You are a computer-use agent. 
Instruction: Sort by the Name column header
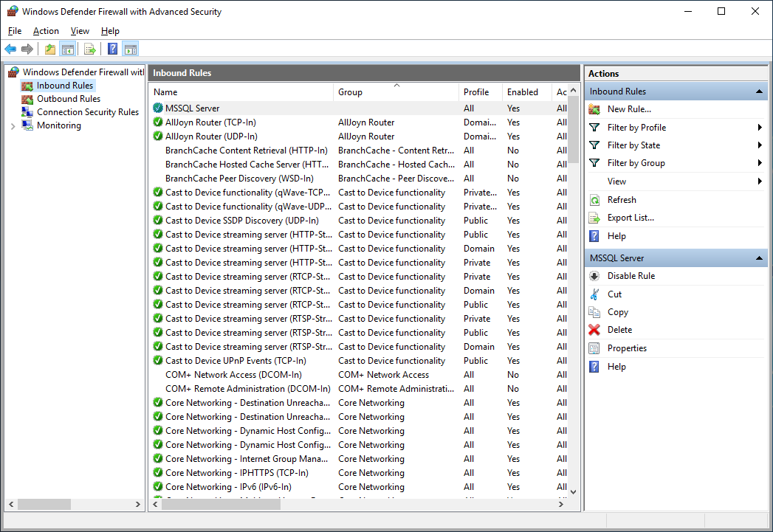[x=241, y=92]
